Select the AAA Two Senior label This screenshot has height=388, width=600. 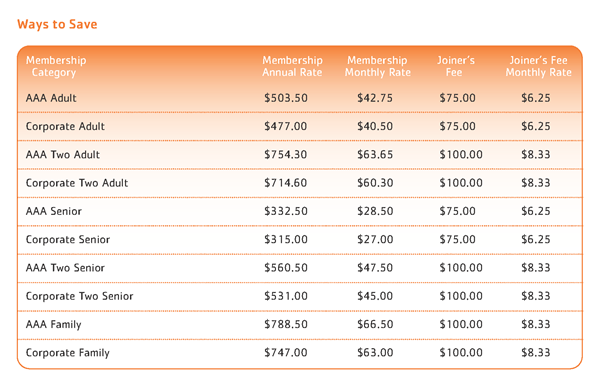65,268
